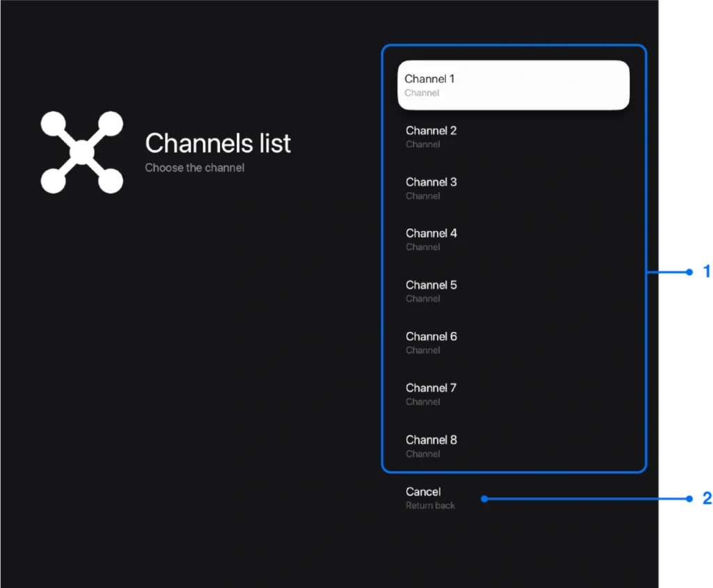
Task: Click the highlighted Channel 1 selection card
Action: coord(513,84)
